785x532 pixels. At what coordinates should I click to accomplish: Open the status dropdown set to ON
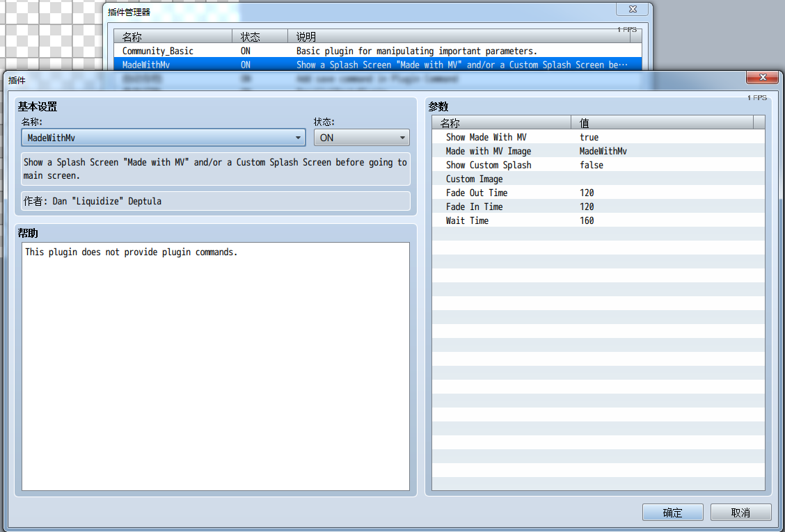click(x=361, y=138)
